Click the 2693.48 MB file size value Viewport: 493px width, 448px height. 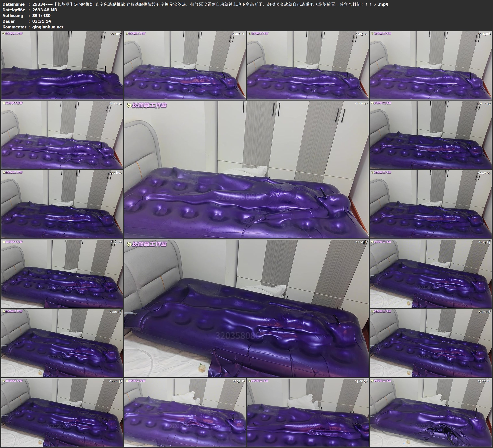click(44, 10)
